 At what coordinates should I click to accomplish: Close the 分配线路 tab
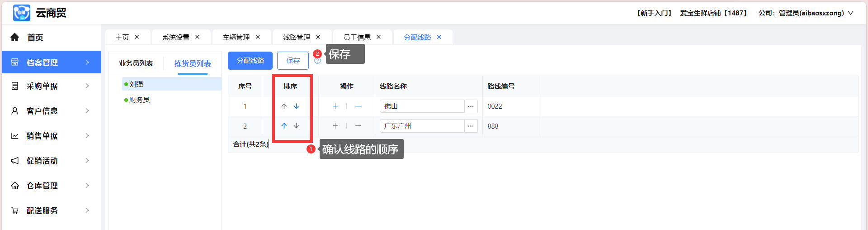439,37
